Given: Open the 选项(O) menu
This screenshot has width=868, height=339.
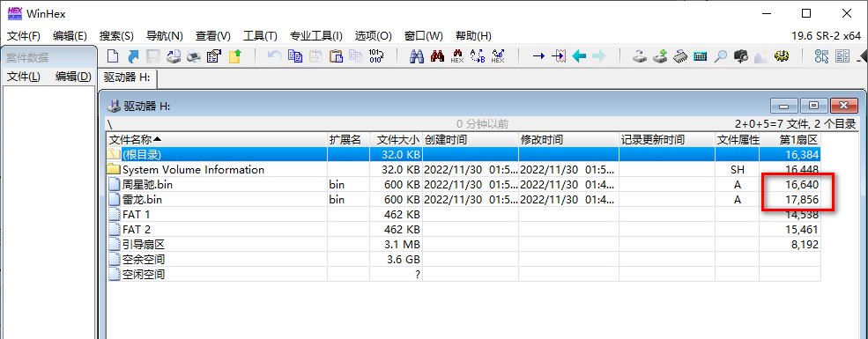Looking at the screenshot, I should 374,36.
